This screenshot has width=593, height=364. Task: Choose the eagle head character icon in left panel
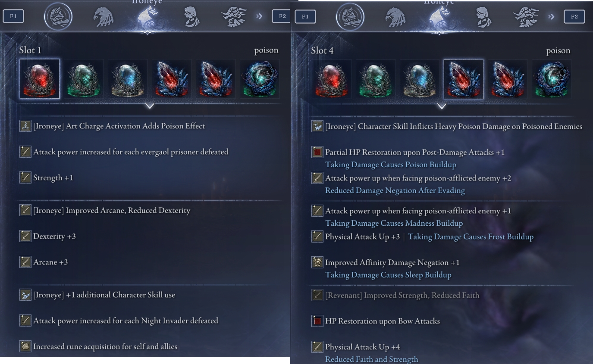[104, 17]
